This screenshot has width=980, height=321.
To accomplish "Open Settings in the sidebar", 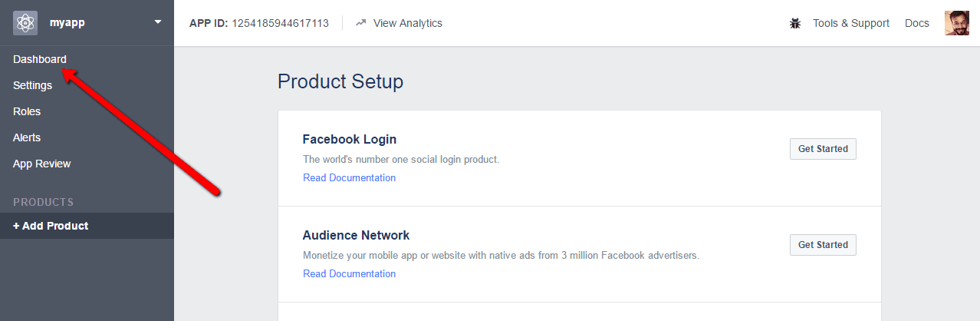I will 32,85.
